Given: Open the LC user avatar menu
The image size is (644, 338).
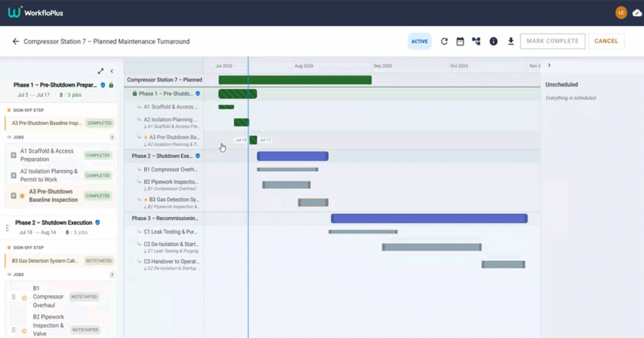Looking at the screenshot, I should (x=621, y=13).
